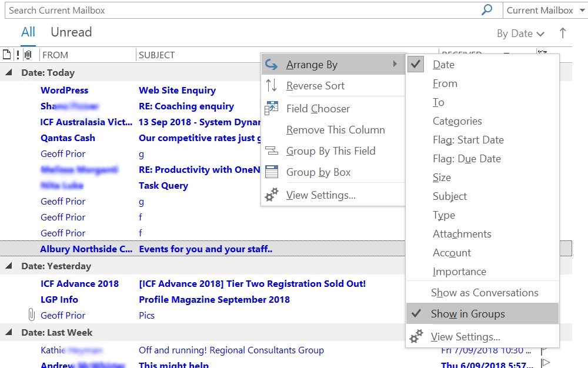Click the FROM column header

pyautogui.click(x=88, y=55)
